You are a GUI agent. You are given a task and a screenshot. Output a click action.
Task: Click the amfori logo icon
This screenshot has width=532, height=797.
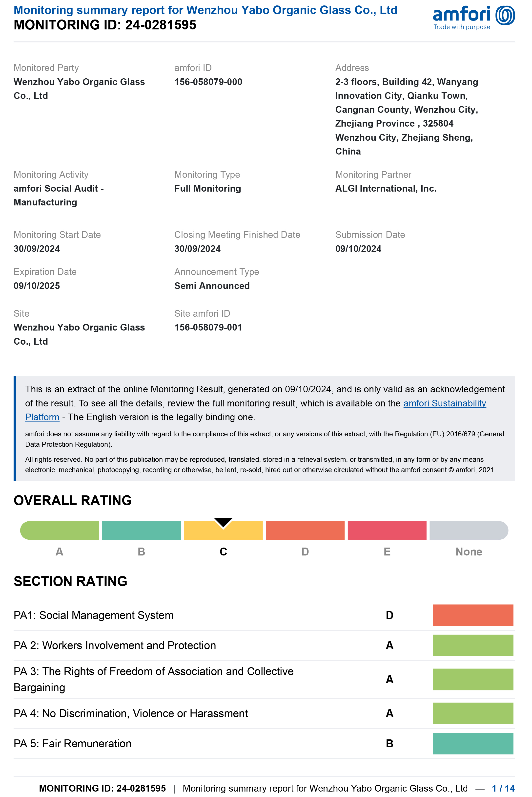click(x=505, y=15)
